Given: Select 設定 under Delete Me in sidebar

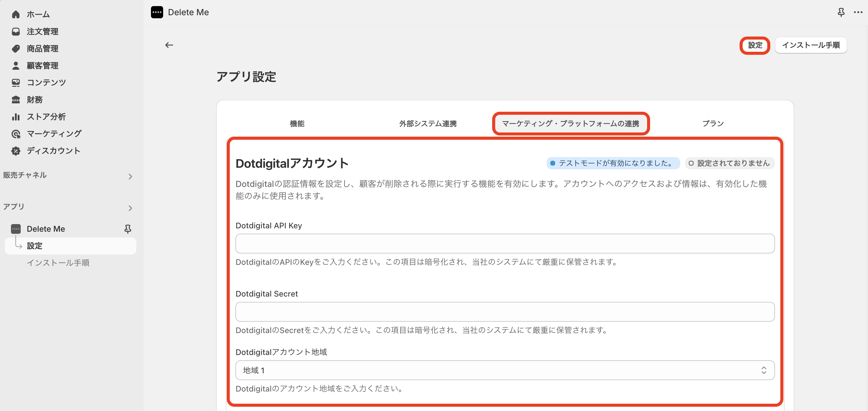Looking at the screenshot, I should click(x=70, y=246).
